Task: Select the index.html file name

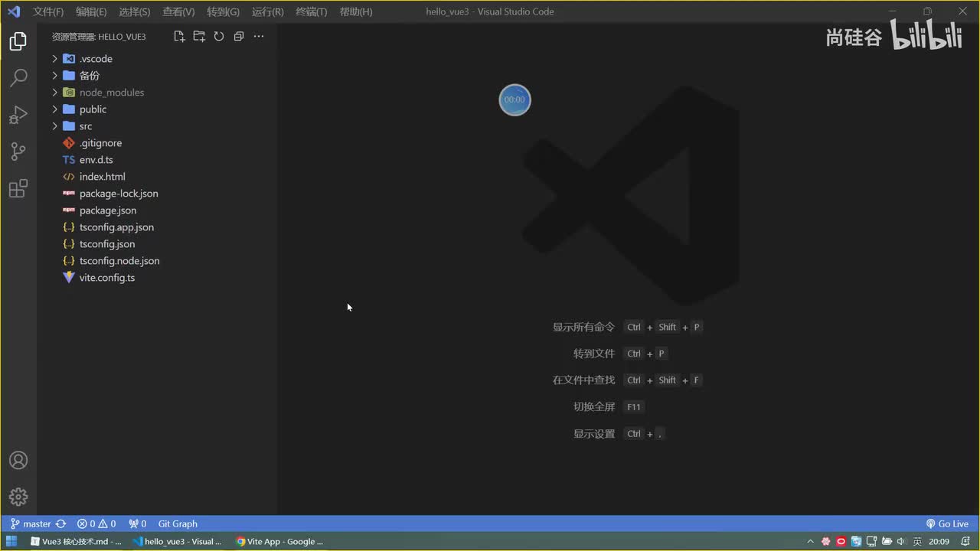Action: coord(103,177)
